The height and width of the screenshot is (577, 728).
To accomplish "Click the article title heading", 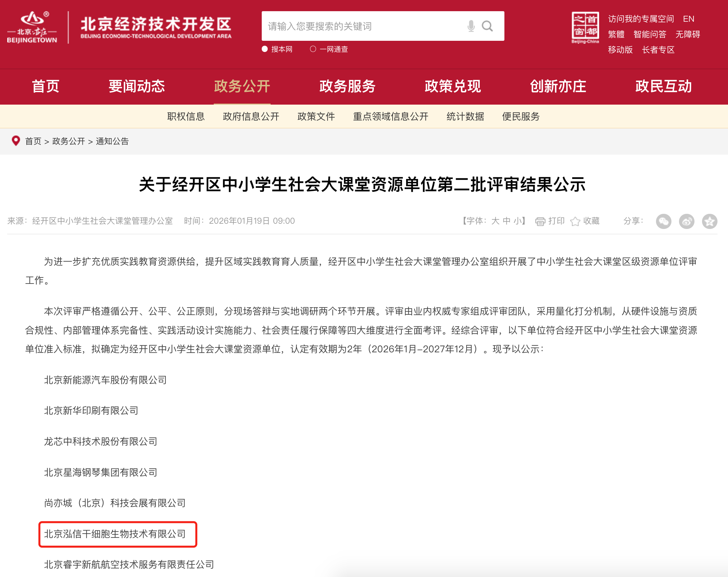I will click(x=362, y=185).
